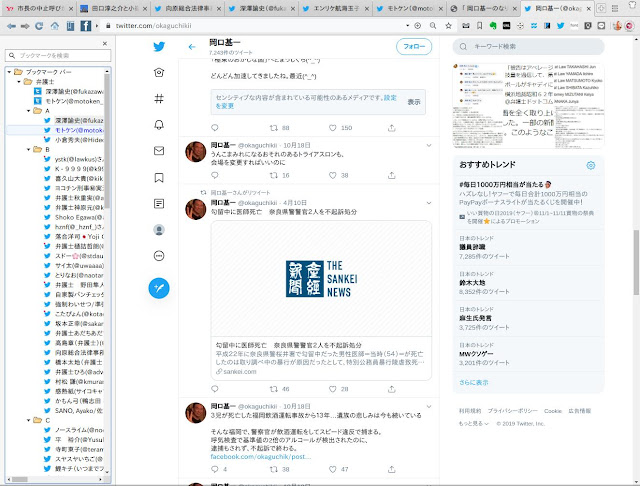Open Notifications bell in Twitter sidebar

coord(159,124)
